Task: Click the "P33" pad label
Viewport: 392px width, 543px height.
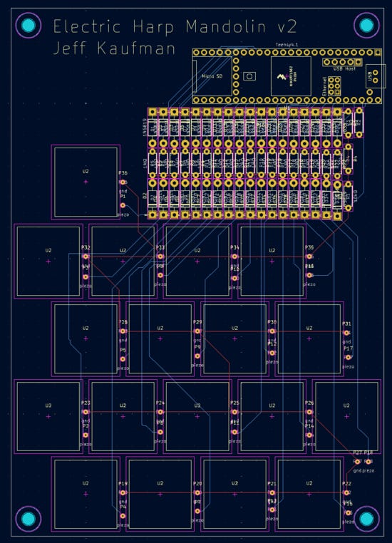Action: click(160, 247)
